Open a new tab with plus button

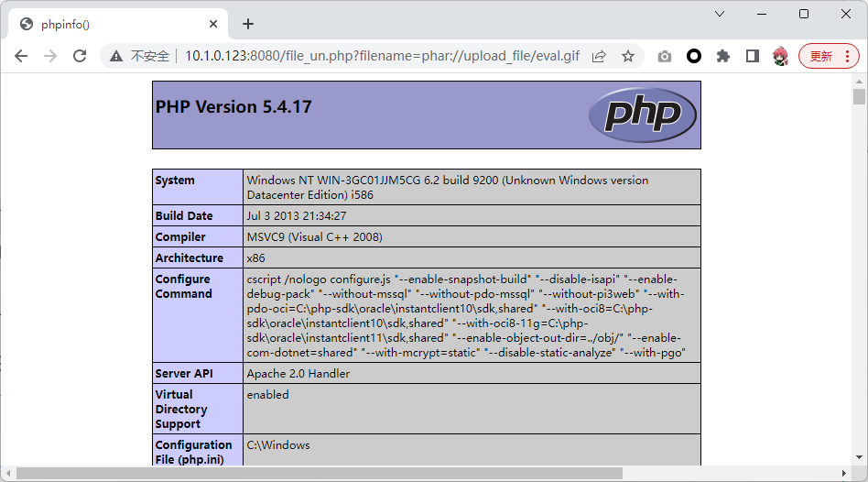point(247,24)
